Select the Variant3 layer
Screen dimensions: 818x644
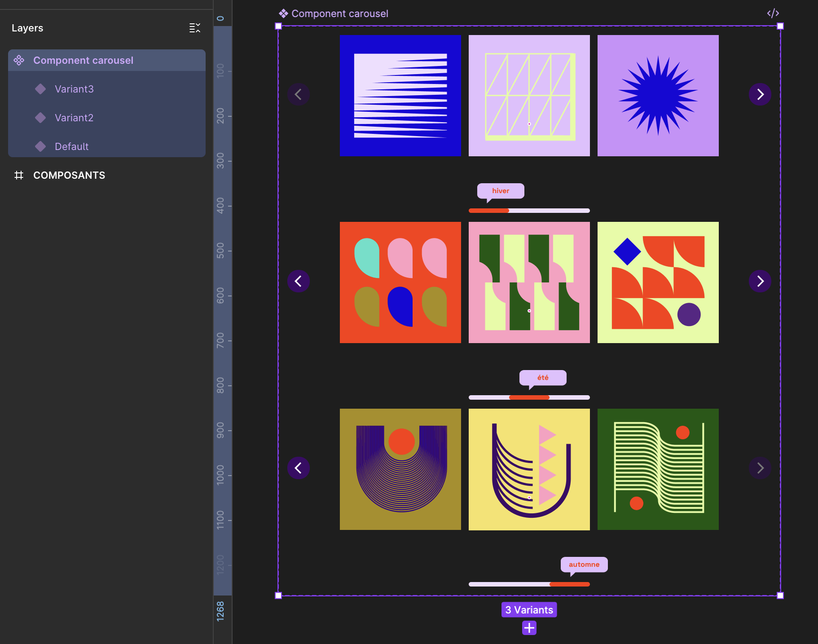coord(74,89)
